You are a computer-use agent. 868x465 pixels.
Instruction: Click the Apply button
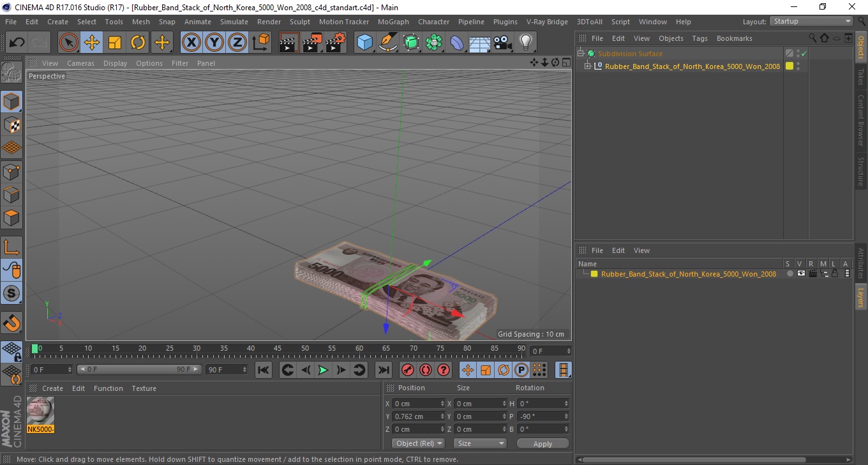click(542, 443)
